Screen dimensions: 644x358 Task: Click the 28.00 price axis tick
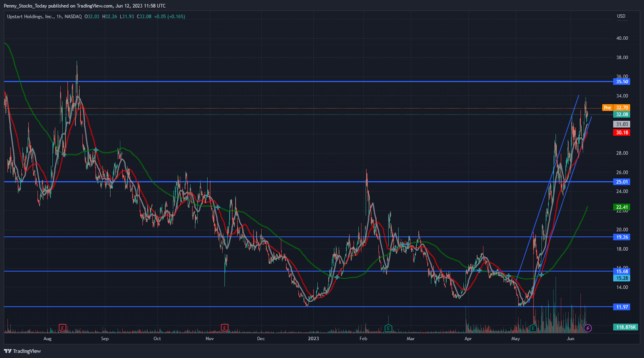pos(622,153)
